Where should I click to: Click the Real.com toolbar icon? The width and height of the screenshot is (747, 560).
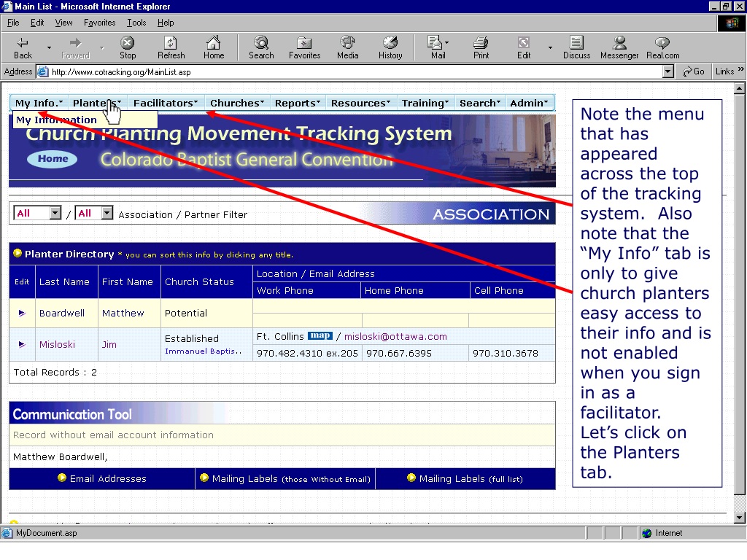[x=662, y=47]
